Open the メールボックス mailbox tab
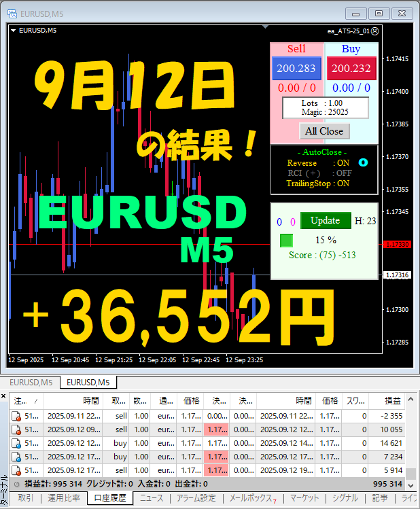The width and height of the screenshot is (420, 509). [x=253, y=498]
